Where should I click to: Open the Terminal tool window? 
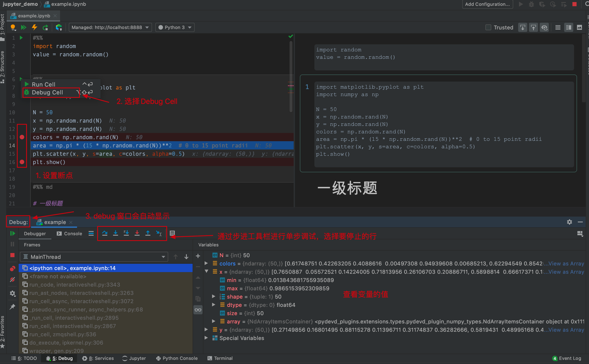coord(220,358)
